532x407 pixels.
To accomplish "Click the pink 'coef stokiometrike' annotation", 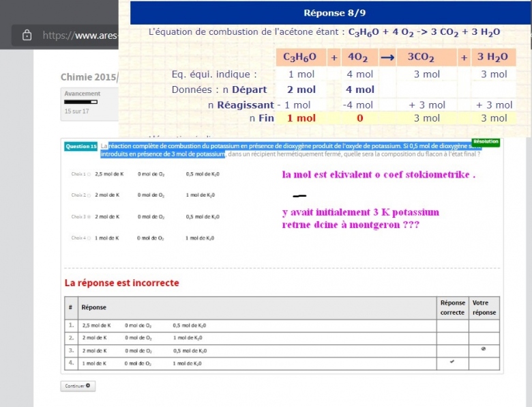I will click(427, 175).
